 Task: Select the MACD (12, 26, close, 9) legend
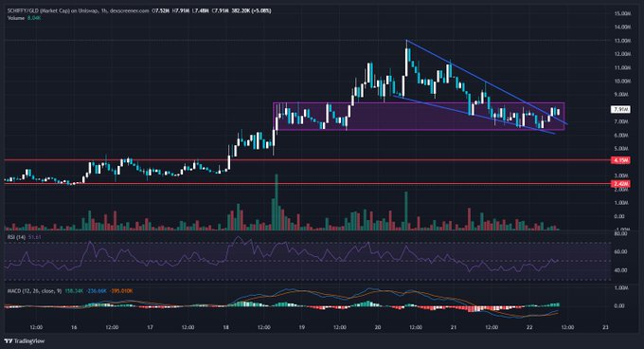(34, 291)
